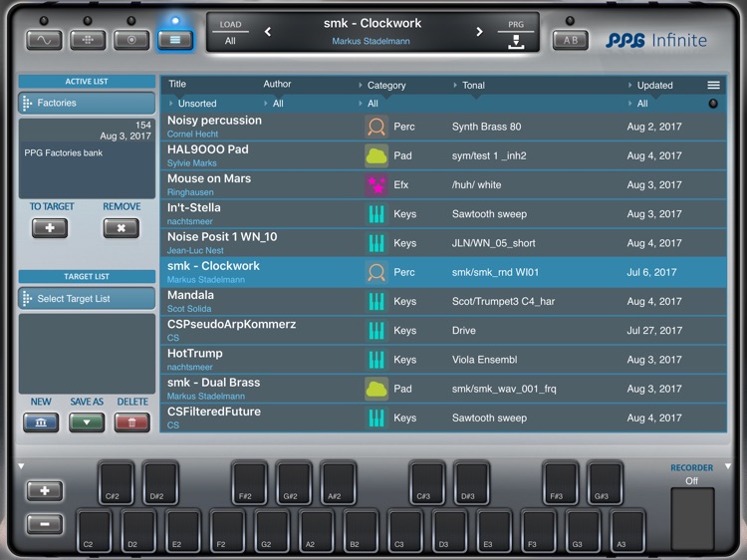The height and width of the screenshot is (560, 747).
Task: Sort by Tonal column header
Action: (473, 86)
